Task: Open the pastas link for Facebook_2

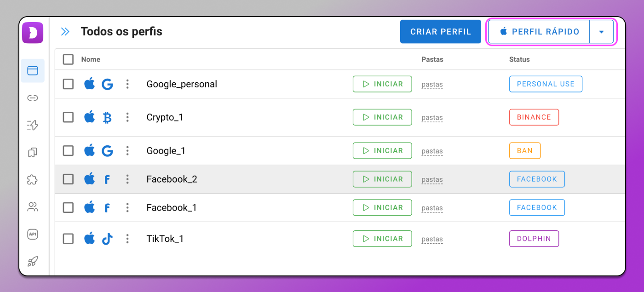Action: [x=432, y=180]
